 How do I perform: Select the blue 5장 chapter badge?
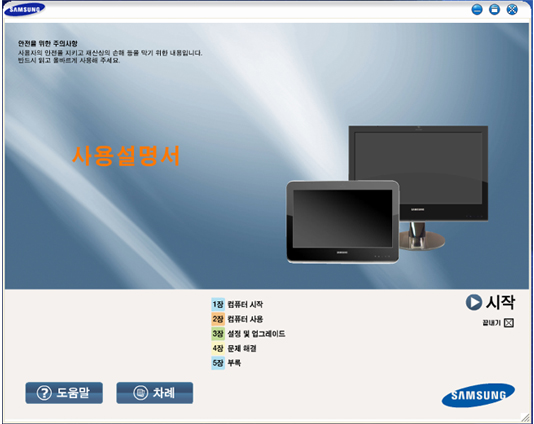218,363
